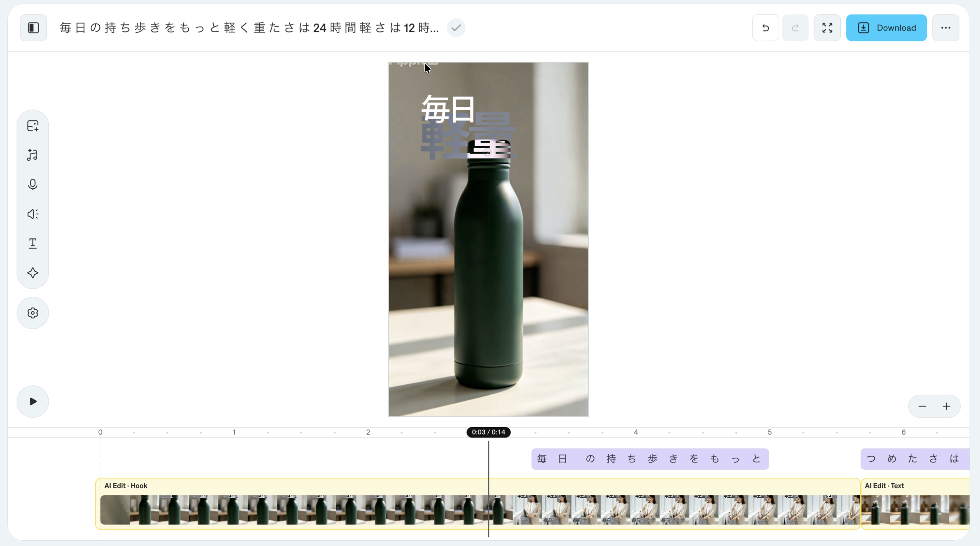Select the AI Edit · Text clip label
The height and width of the screenshot is (546, 980).
(884, 486)
